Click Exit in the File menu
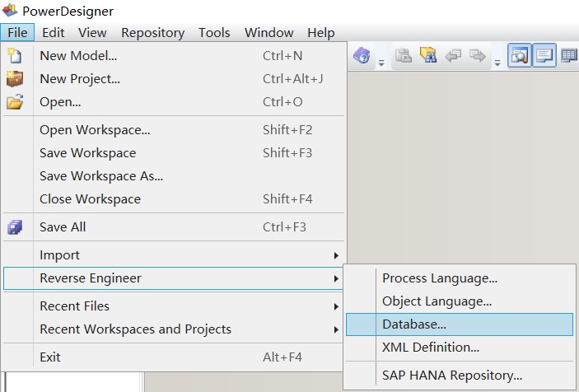 point(50,357)
